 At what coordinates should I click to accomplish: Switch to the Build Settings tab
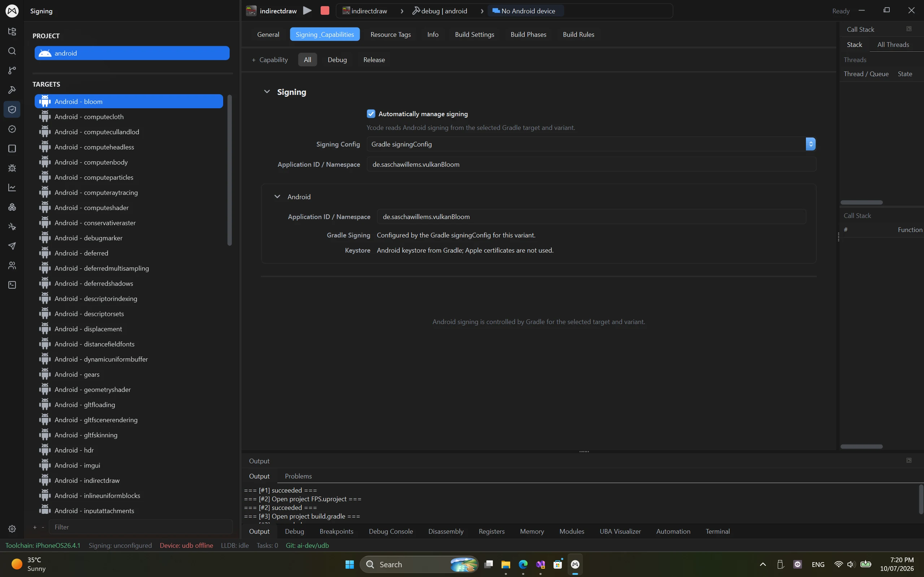474,34
